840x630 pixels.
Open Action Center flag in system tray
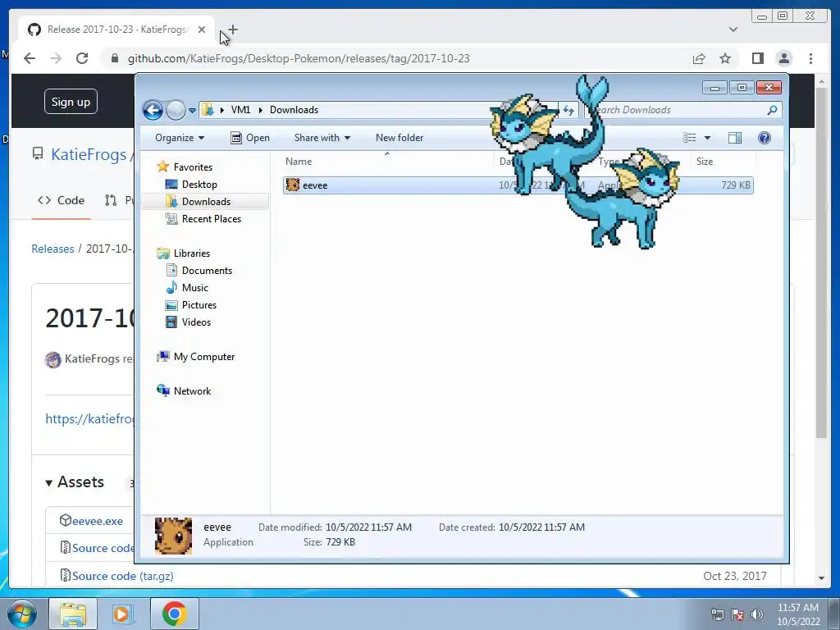coord(737,614)
